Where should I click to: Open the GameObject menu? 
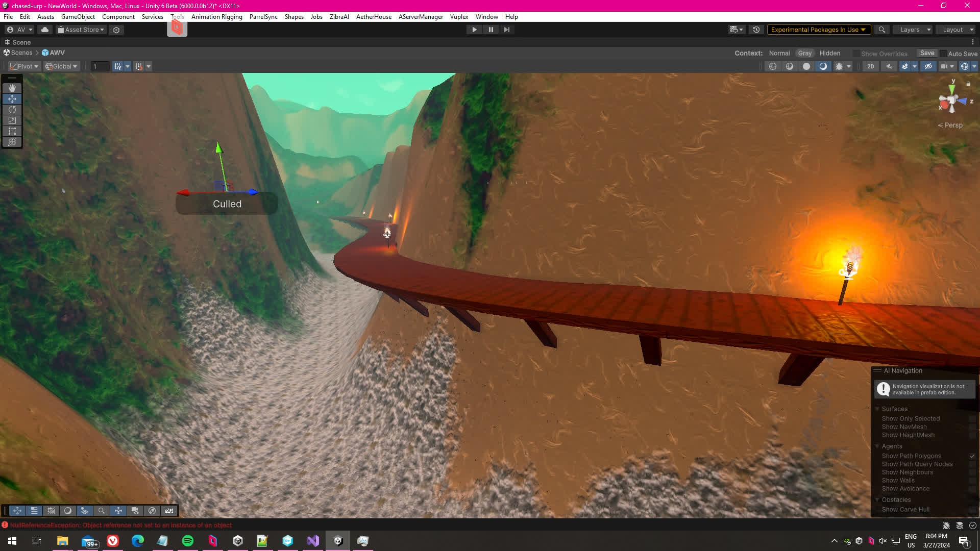click(x=78, y=17)
